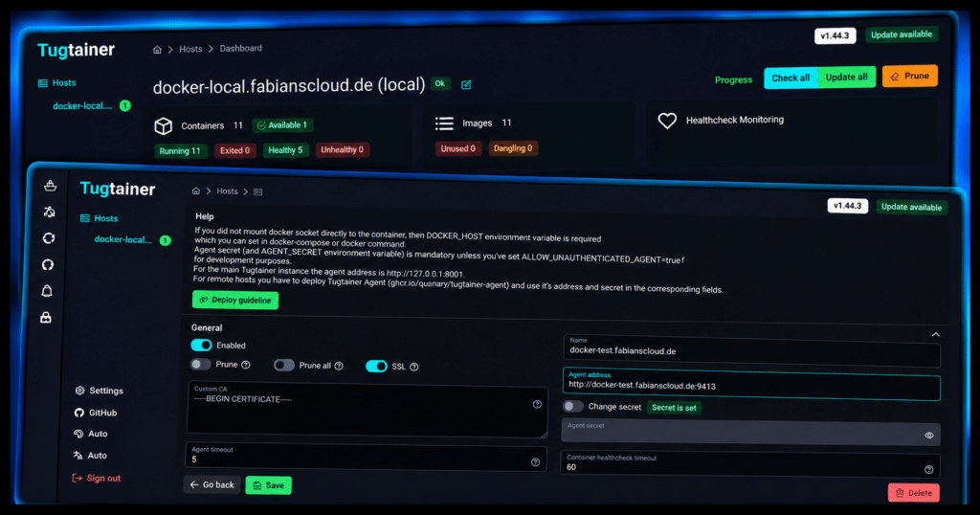Click the padlock icon in the icon sidebar
This screenshot has width=980, height=515.
[46, 318]
